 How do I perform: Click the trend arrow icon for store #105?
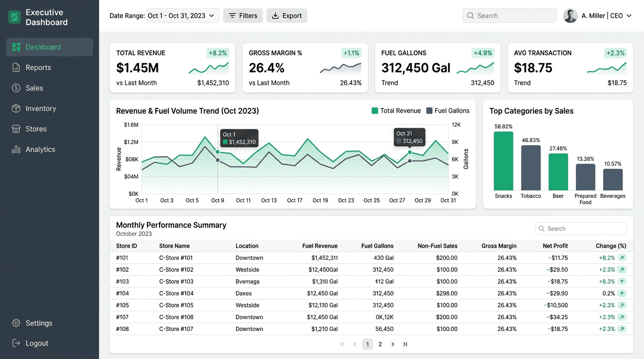(x=622, y=305)
